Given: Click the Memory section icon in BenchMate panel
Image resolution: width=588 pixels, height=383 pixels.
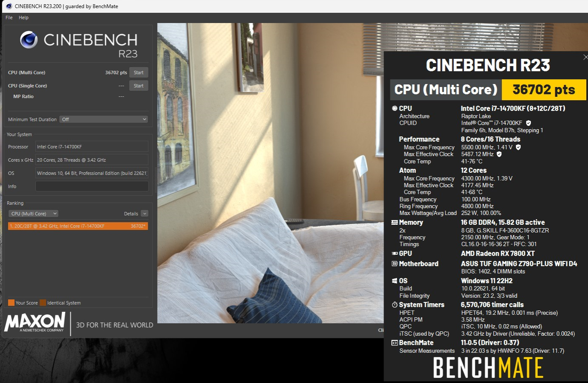Looking at the screenshot, I should click(x=395, y=222).
